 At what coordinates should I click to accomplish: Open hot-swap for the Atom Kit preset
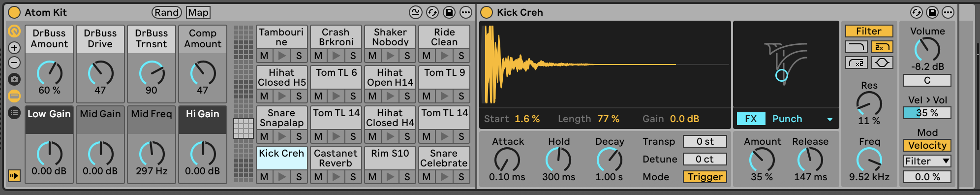[x=432, y=12]
